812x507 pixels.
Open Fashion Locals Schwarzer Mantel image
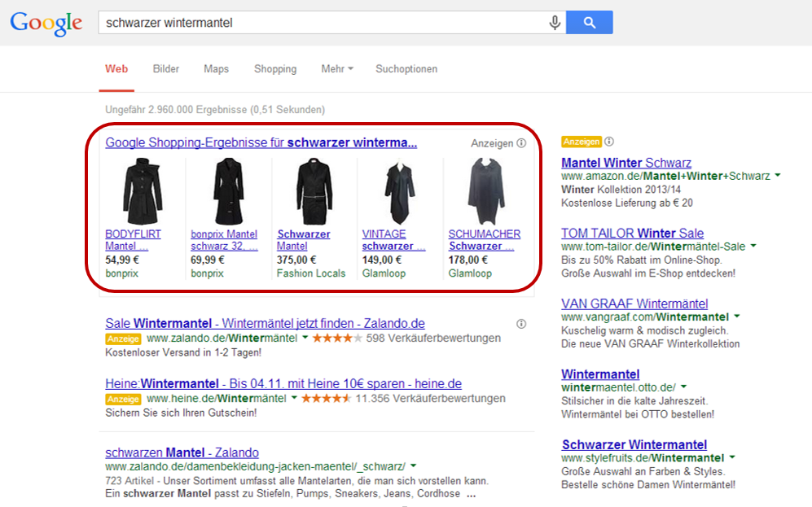(x=314, y=191)
